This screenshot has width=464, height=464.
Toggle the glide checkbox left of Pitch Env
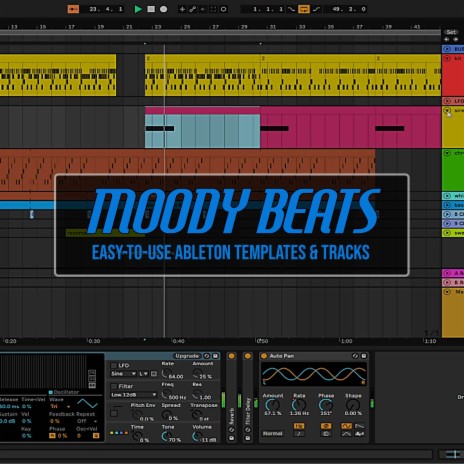coord(114,414)
